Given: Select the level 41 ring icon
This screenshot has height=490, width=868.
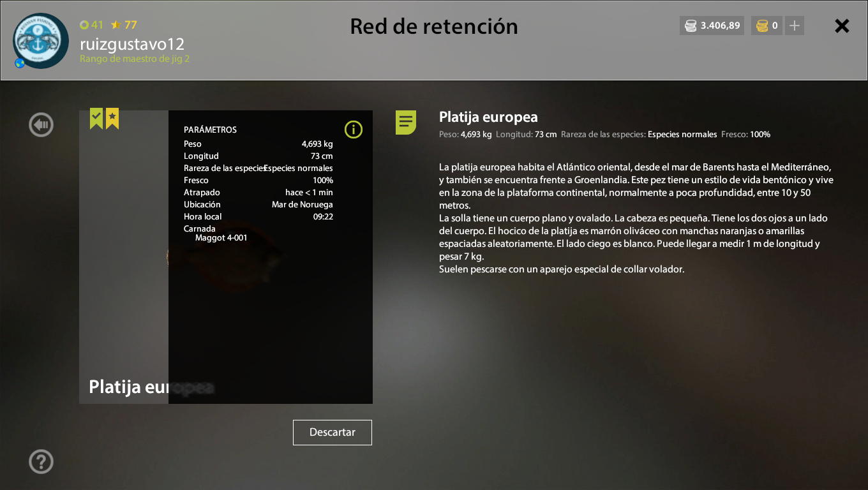Looking at the screenshot, I should coord(84,25).
